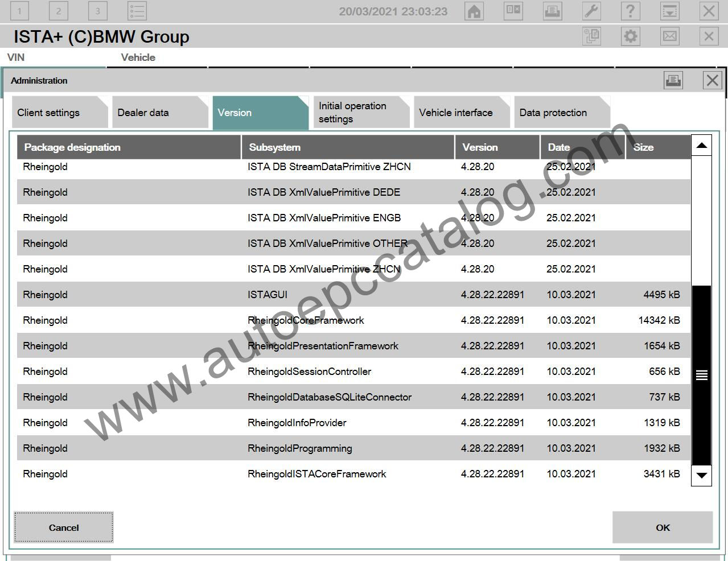Switch to the Client settings tab
The width and height of the screenshot is (728, 561).
tap(60, 113)
